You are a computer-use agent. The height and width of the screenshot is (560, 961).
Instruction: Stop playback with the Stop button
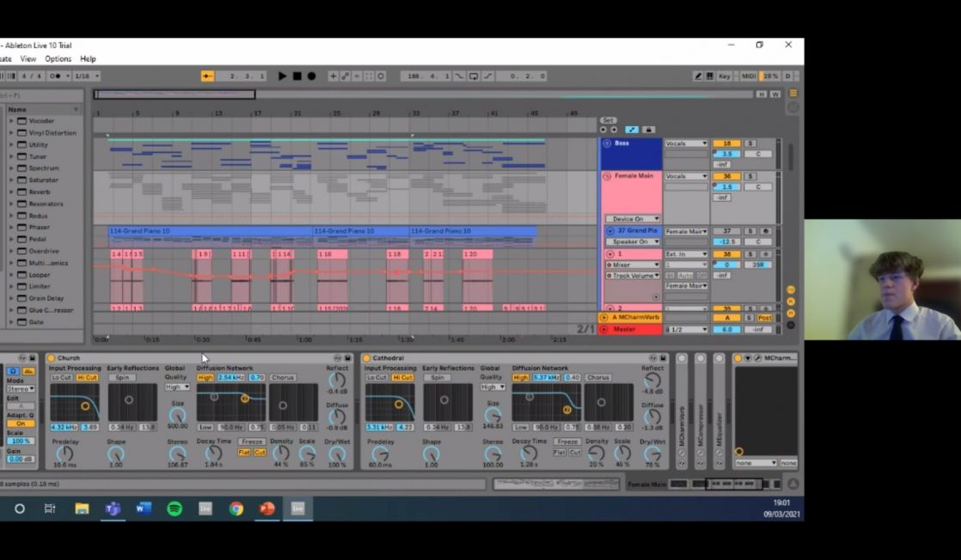297,76
